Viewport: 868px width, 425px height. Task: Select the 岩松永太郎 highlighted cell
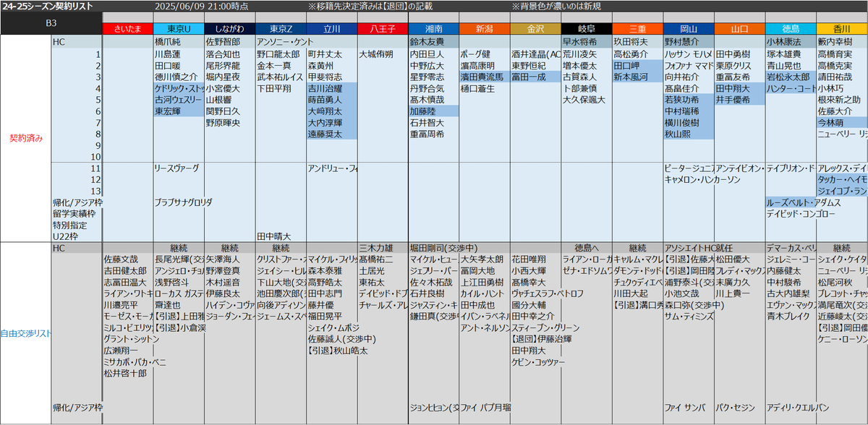(x=790, y=77)
